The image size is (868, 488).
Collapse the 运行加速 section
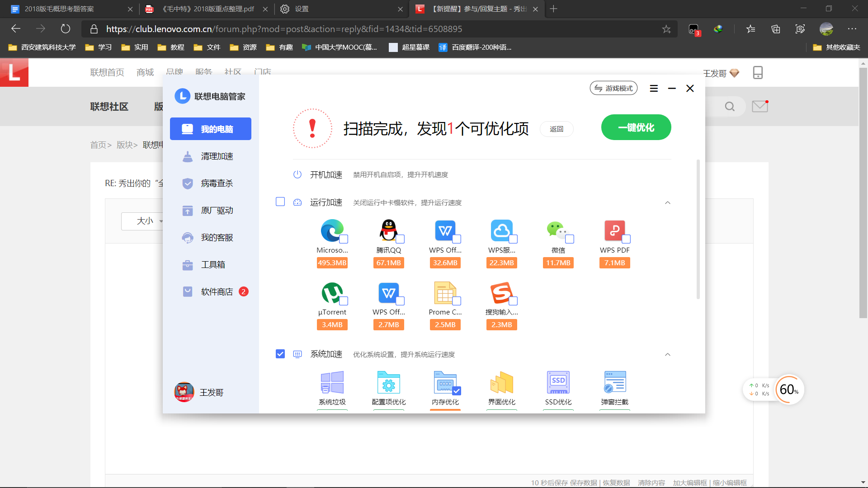click(x=668, y=202)
